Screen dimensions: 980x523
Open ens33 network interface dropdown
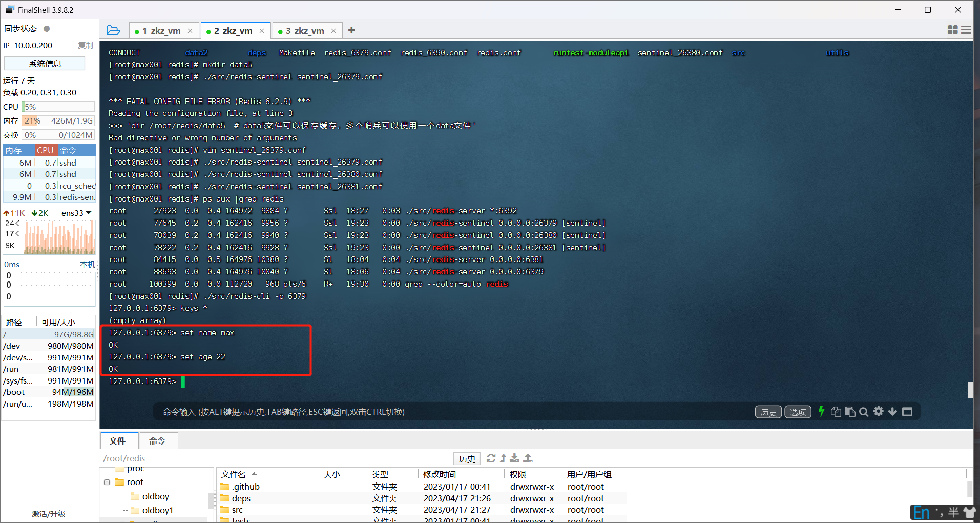[x=76, y=213]
